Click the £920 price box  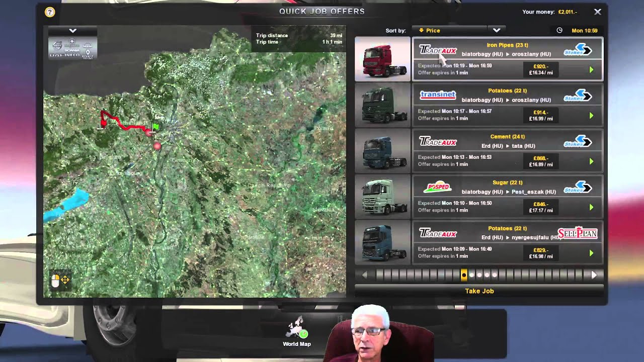(x=541, y=69)
